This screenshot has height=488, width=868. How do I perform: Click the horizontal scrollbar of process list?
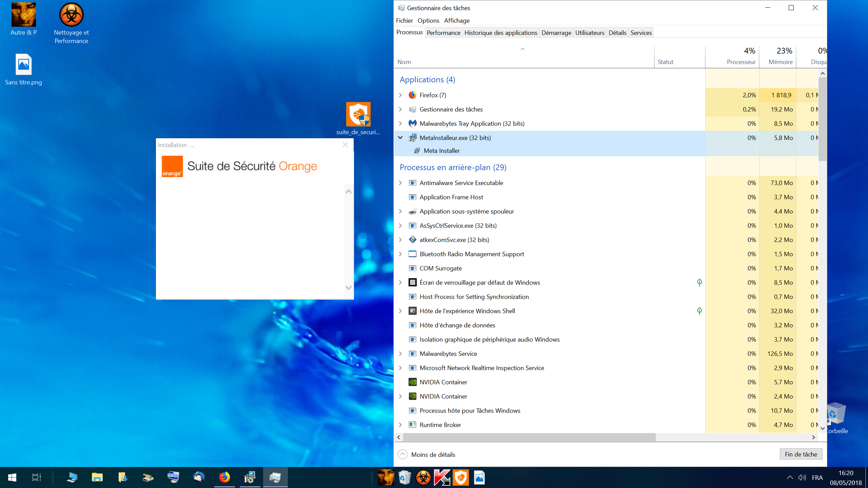pos(529,438)
